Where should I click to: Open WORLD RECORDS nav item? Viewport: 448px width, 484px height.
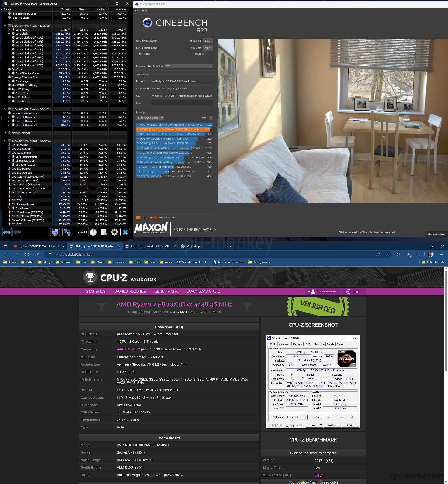[130, 291]
